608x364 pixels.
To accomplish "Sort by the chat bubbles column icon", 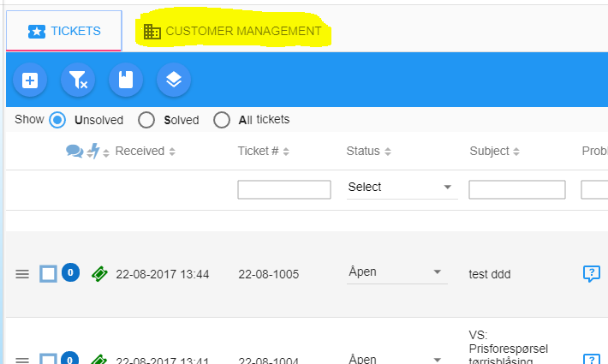I will [x=75, y=151].
